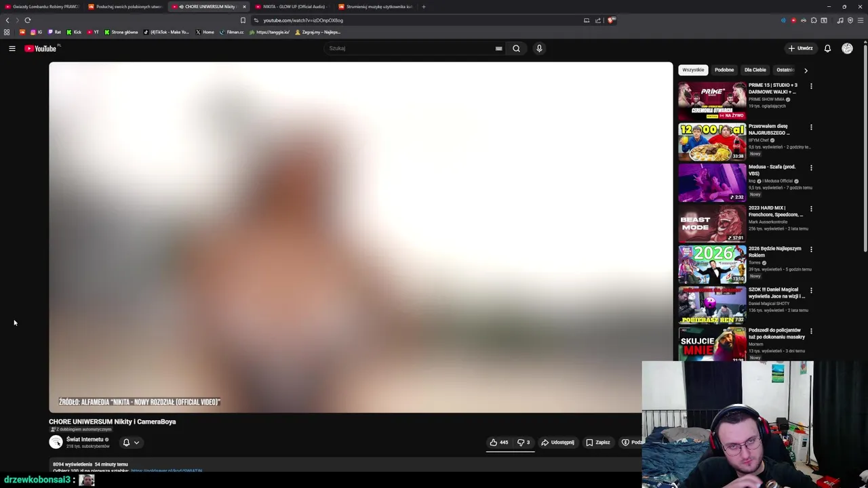Show more filter chips with right arrow
Image resolution: width=868 pixels, height=488 pixels.
806,70
